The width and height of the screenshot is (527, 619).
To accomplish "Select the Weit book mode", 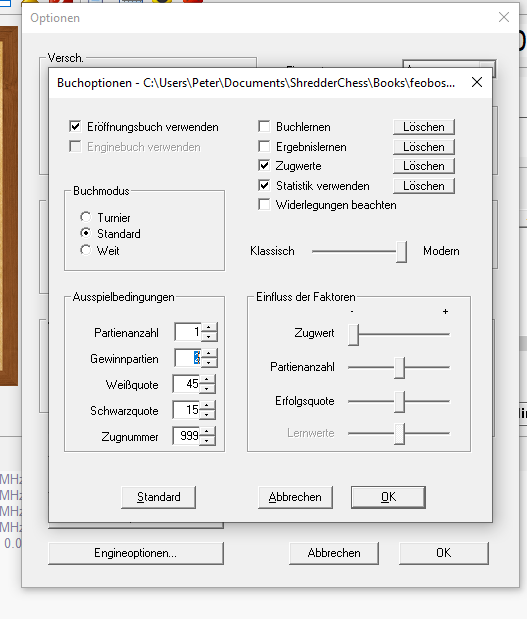I will (86, 250).
